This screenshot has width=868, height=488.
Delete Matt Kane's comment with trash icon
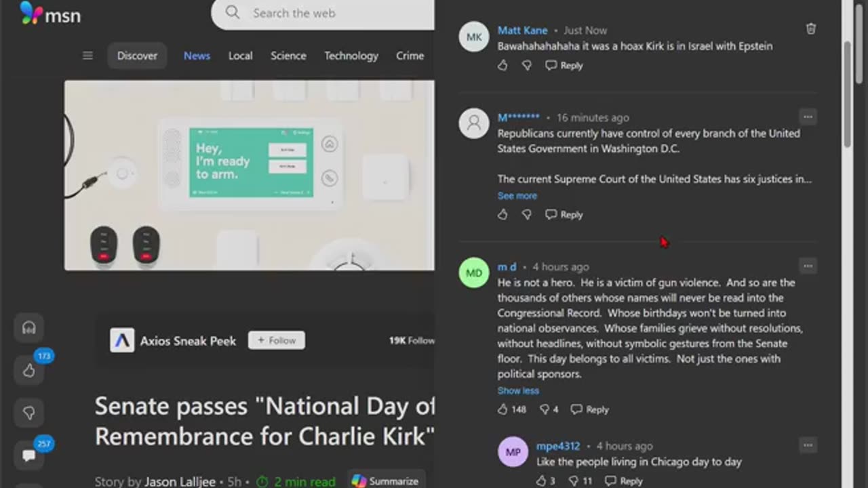pyautogui.click(x=810, y=28)
